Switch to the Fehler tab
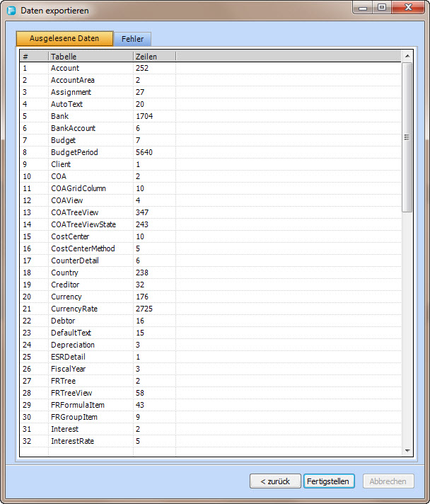This screenshot has height=504, width=430. tap(132, 39)
